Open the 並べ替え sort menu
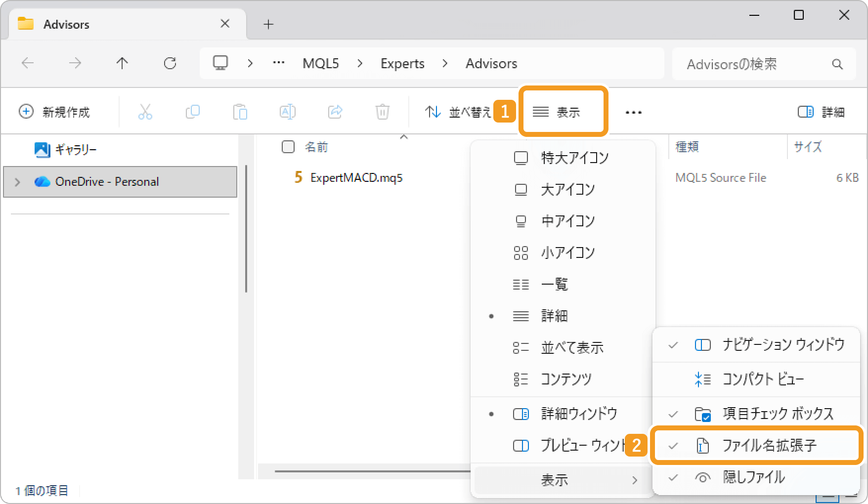The height and width of the screenshot is (504, 868). [x=458, y=112]
